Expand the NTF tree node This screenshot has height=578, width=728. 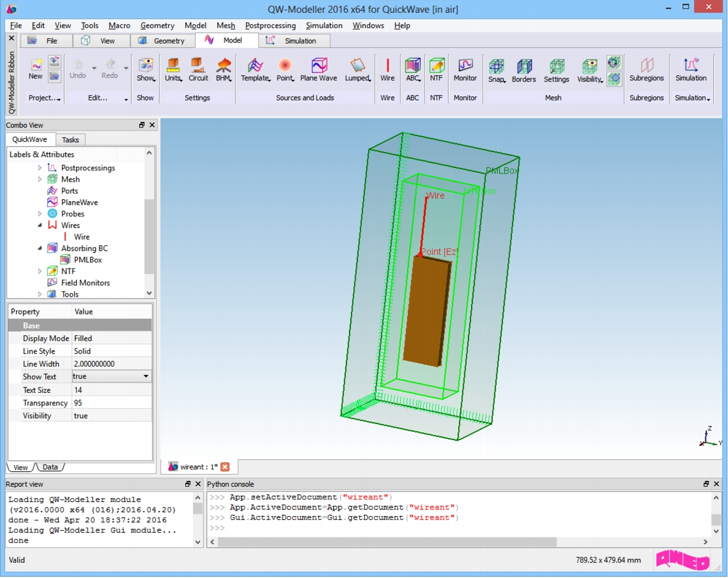(40, 271)
